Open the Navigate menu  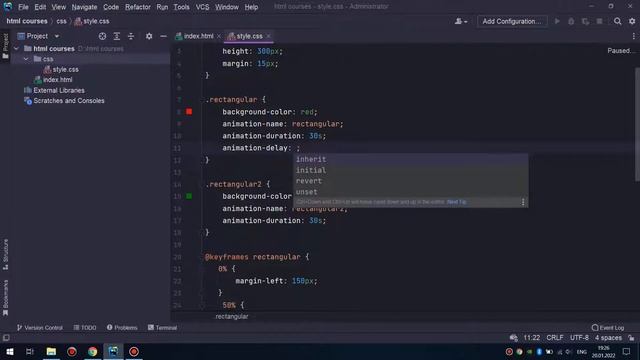(84, 7)
